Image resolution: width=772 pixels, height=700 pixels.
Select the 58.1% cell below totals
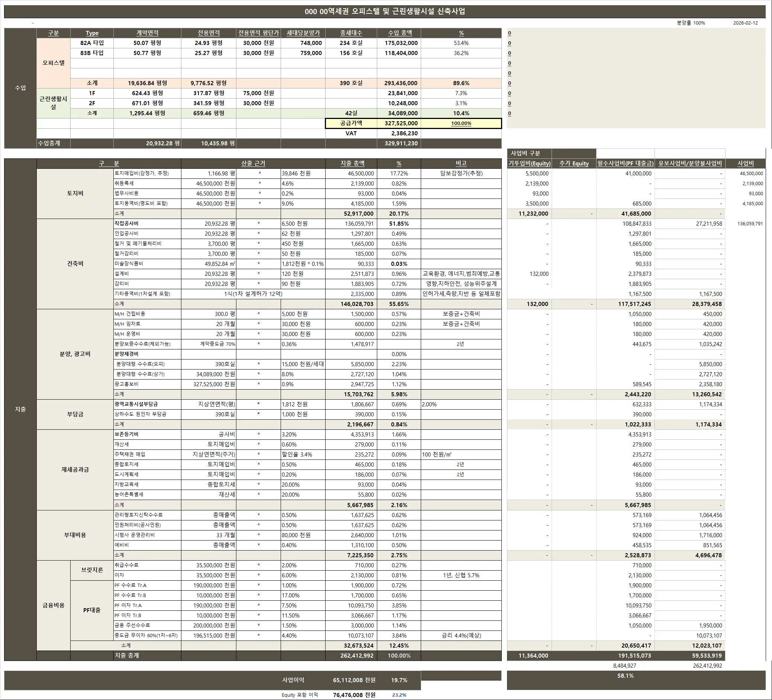(x=625, y=676)
